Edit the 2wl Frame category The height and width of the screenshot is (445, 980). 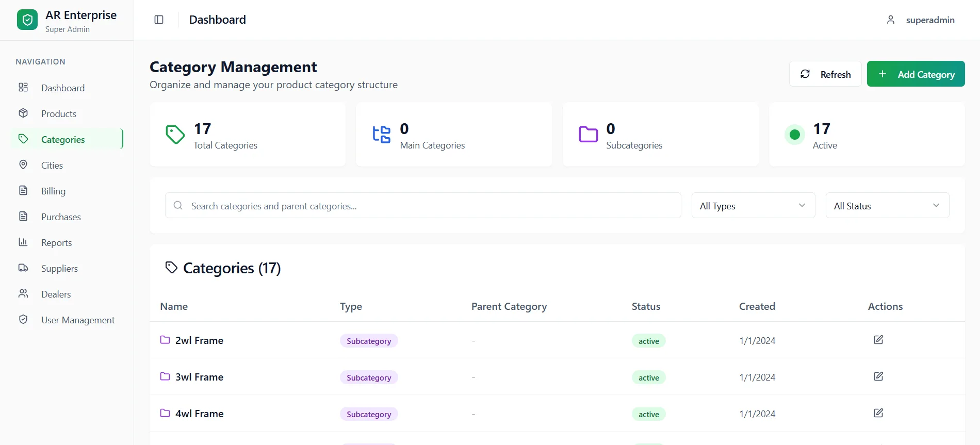click(878, 340)
